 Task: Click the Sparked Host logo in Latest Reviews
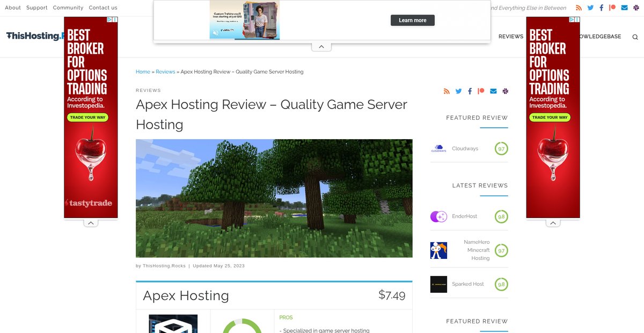click(x=438, y=284)
